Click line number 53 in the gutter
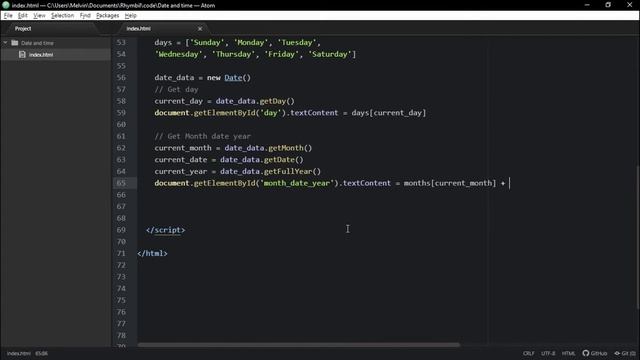640x360 pixels. (121, 42)
